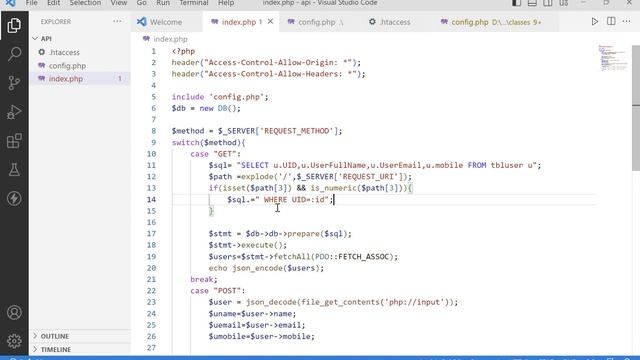Open the Accounts menu
640x360 pixels.
[x=14, y=312]
